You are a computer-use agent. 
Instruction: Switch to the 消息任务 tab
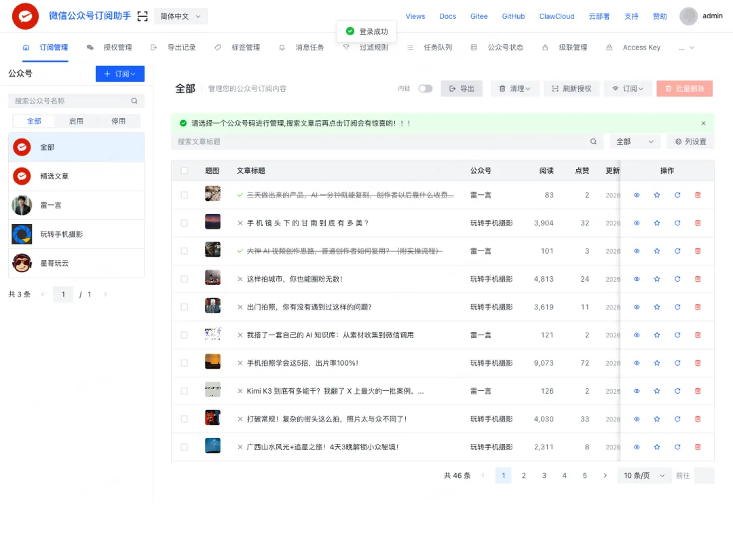pos(301,48)
